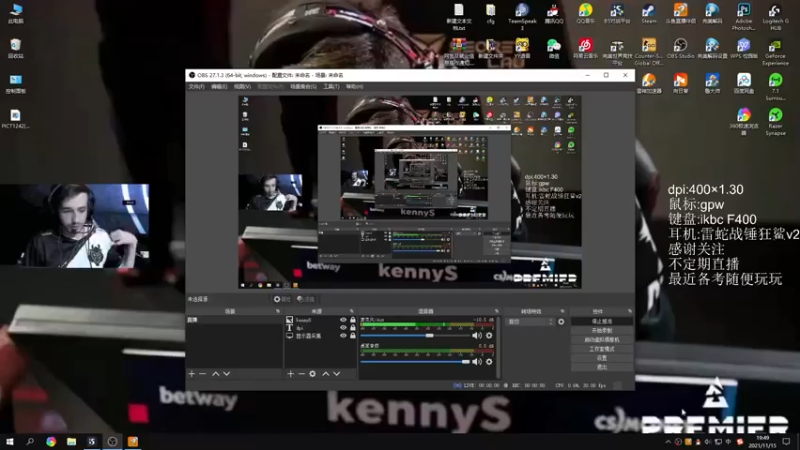Click Filters button above docks

pos(305,299)
